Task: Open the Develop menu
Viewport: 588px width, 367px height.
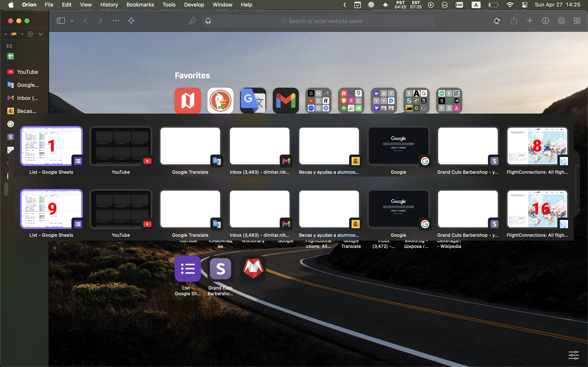Action: tap(194, 5)
